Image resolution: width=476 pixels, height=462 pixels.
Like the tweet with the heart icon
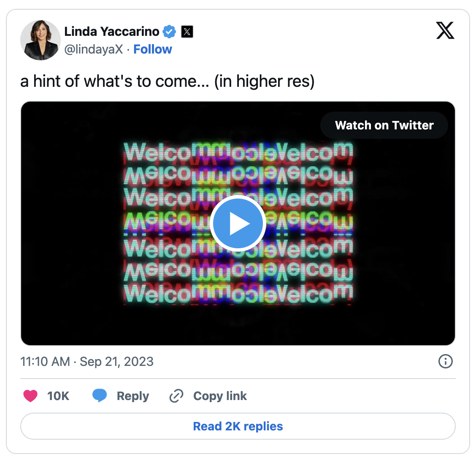tap(30, 396)
